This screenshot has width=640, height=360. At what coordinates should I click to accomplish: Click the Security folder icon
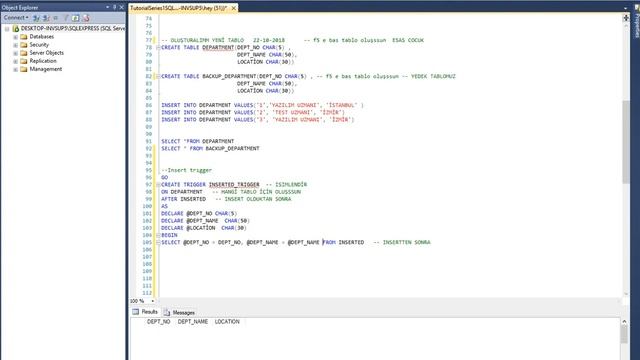click(x=24, y=45)
